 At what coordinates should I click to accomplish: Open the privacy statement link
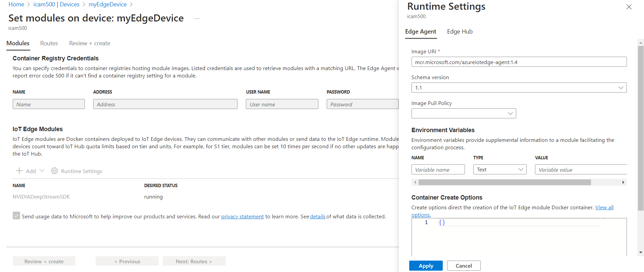243,217
